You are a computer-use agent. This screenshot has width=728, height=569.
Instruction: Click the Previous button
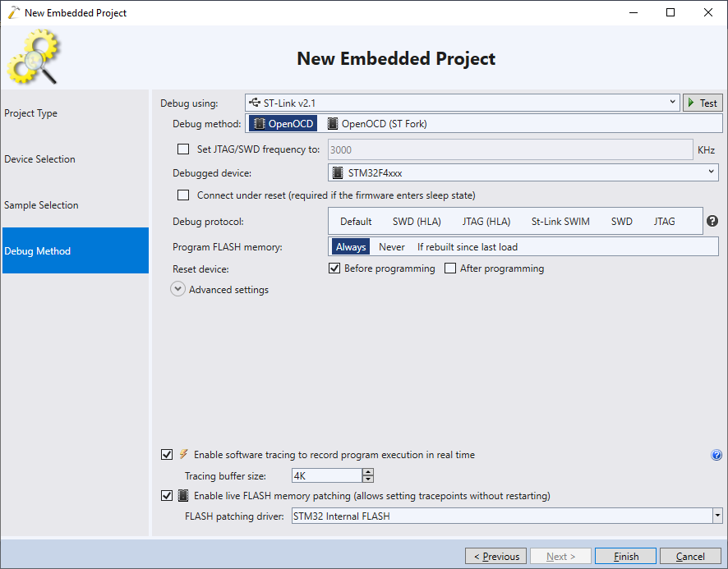[495, 556]
